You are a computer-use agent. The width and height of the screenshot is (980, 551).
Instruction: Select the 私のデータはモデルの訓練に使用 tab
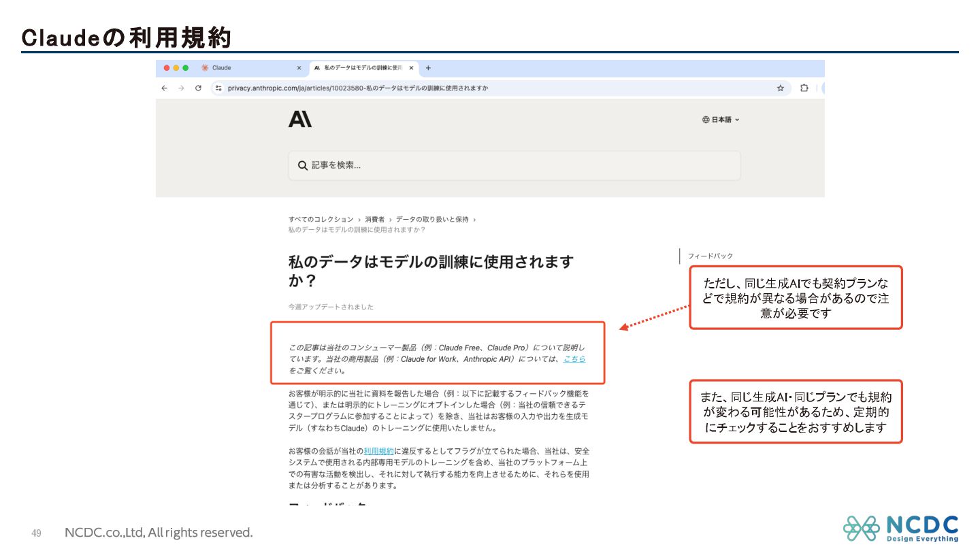click(x=364, y=68)
